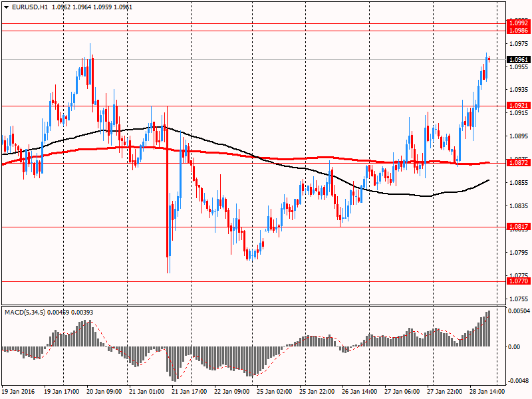532x399 pixels.
Task: Click the 26 Jan 14:00 time label
Action: [359, 392]
